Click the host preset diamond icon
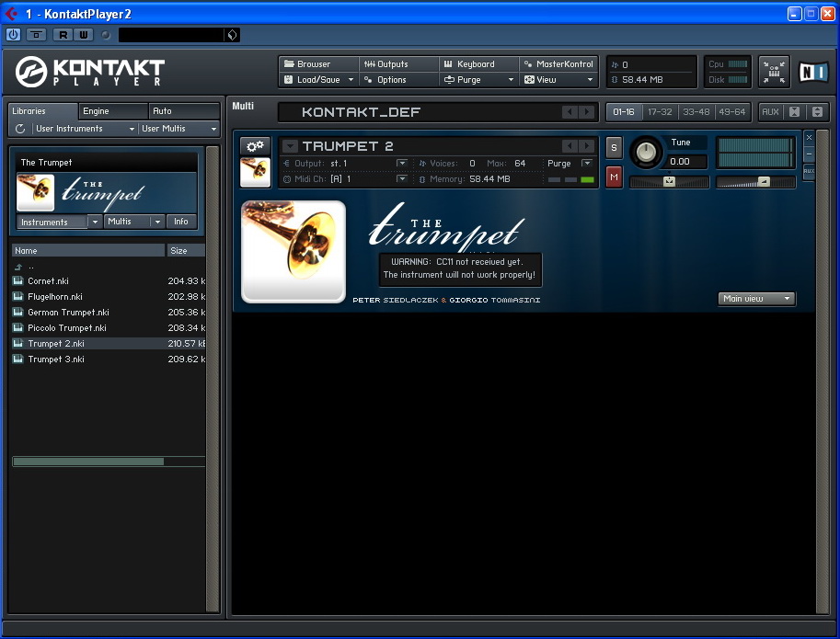The height and width of the screenshot is (639, 840). (232, 35)
